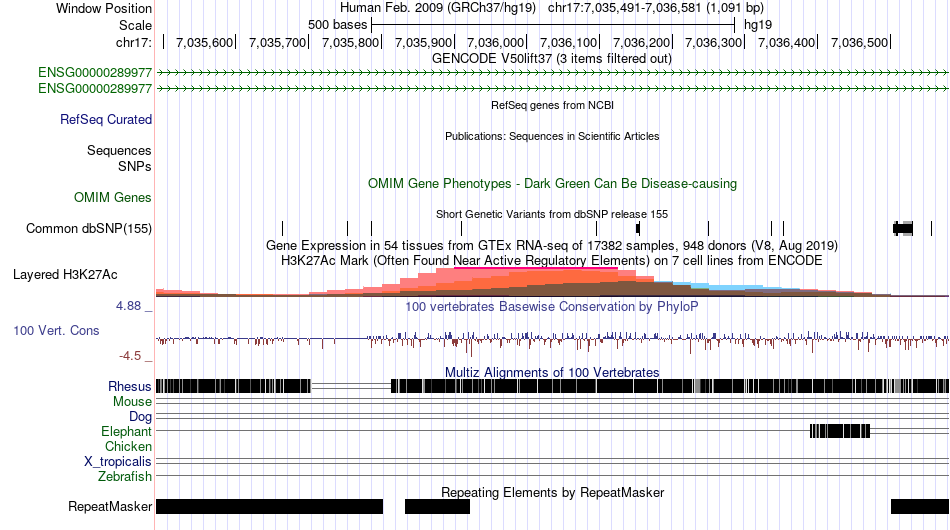This screenshot has width=950, height=530.
Task: Open the OMIM Gene Phenotypes track title
Action: [x=552, y=184]
